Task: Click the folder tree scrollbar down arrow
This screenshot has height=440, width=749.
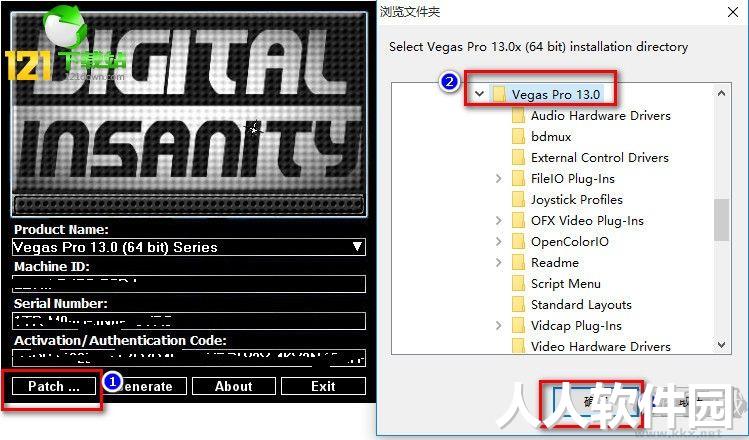Action: point(722,344)
